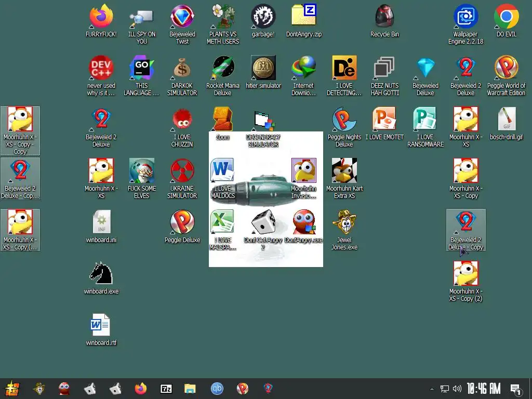Image resolution: width=532 pixels, height=399 pixels.
Task: Open the Bejeweled Twist desktop shortcut
Action: (182, 24)
